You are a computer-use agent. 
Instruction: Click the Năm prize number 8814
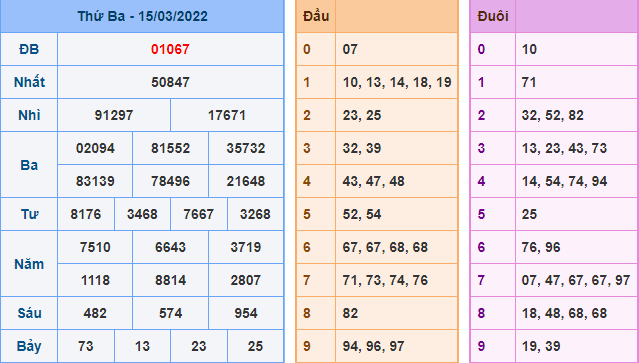point(170,280)
